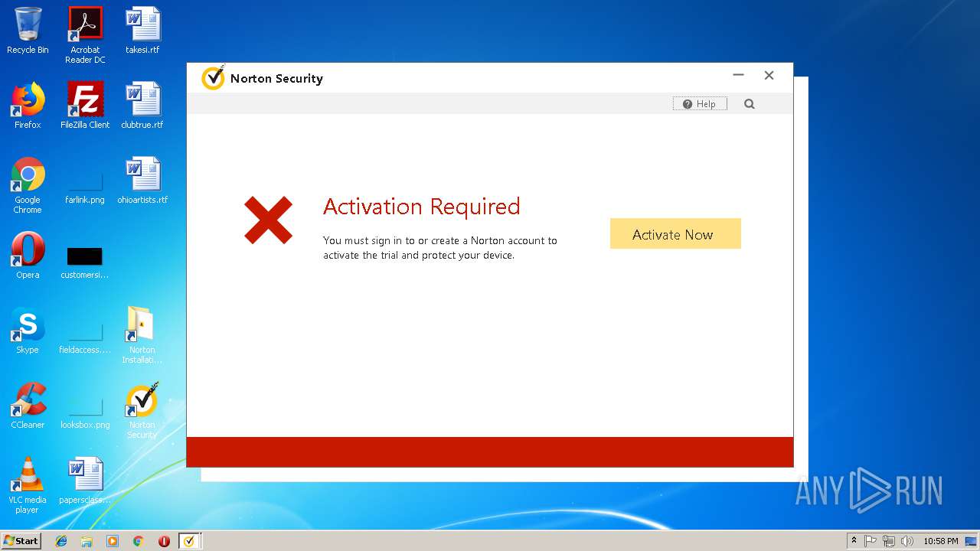Click the sign in instruction text
This screenshot has height=551, width=980.
click(x=440, y=248)
